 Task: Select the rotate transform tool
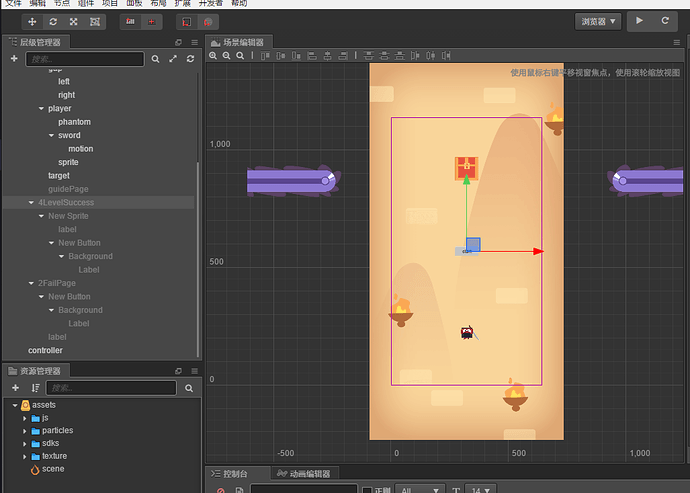coord(53,21)
